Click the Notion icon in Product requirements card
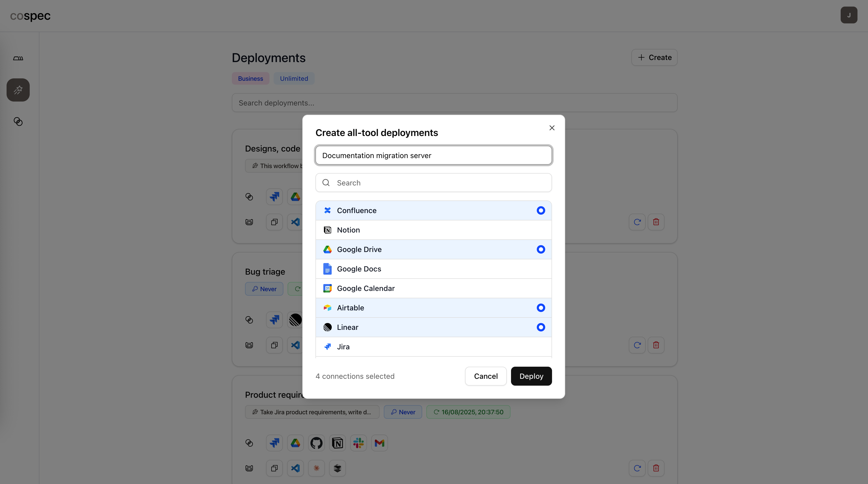 pyautogui.click(x=337, y=443)
